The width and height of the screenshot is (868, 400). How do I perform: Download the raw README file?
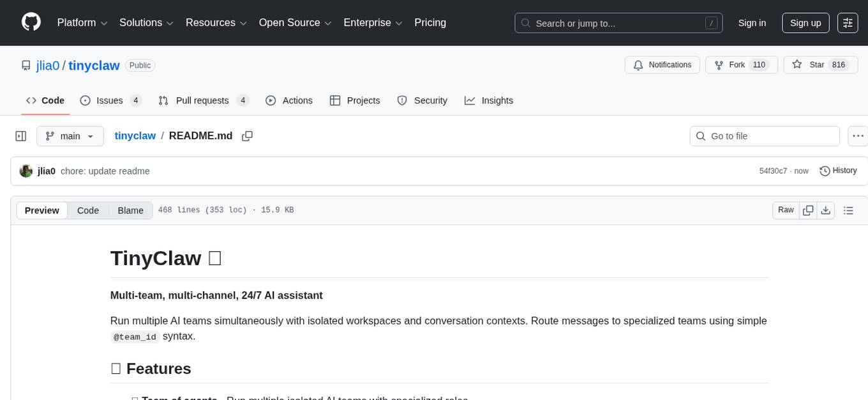(x=825, y=210)
